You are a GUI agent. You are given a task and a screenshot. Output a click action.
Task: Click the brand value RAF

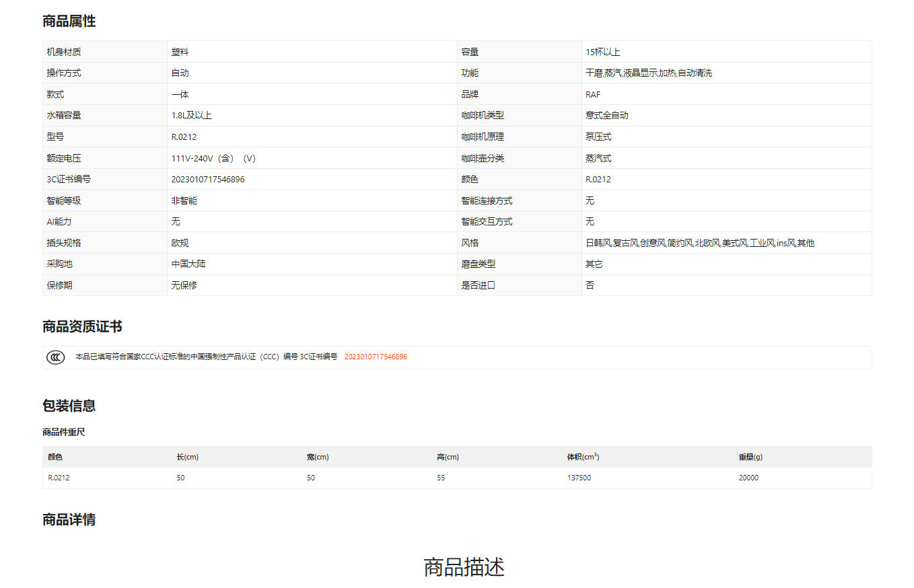point(593,95)
